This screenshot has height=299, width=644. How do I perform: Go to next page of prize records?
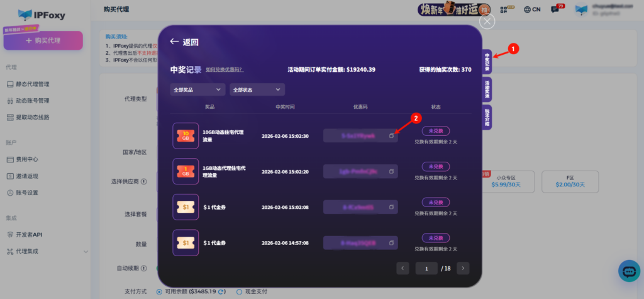pos(463,268)
